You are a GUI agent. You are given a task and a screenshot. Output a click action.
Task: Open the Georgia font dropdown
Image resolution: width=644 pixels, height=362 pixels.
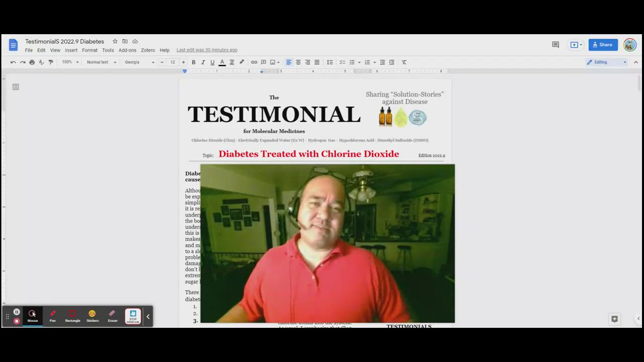pyautogui.click(x=139, y=62)
